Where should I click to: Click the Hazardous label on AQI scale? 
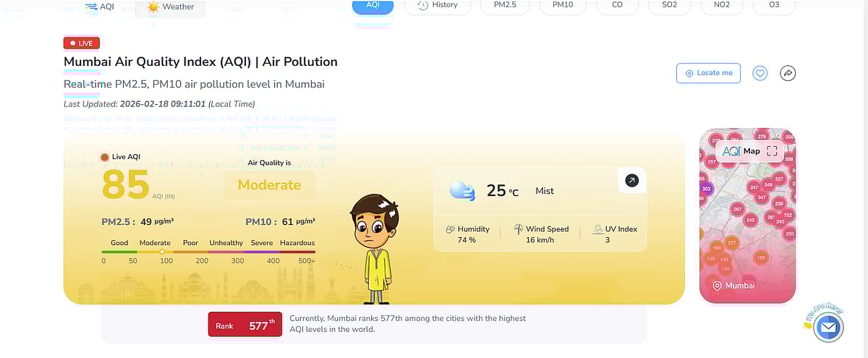pyautogui.click(x=297, y=243)
